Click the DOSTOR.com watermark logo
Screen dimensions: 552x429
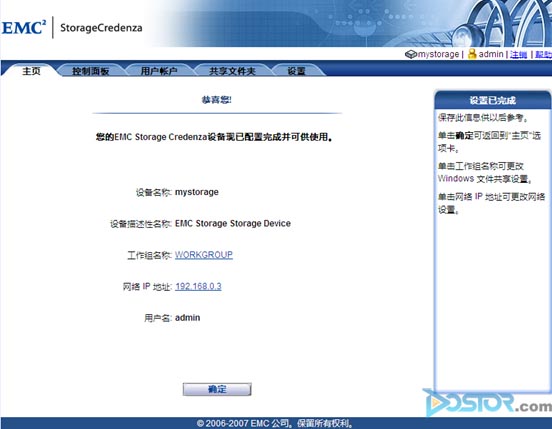487,402
